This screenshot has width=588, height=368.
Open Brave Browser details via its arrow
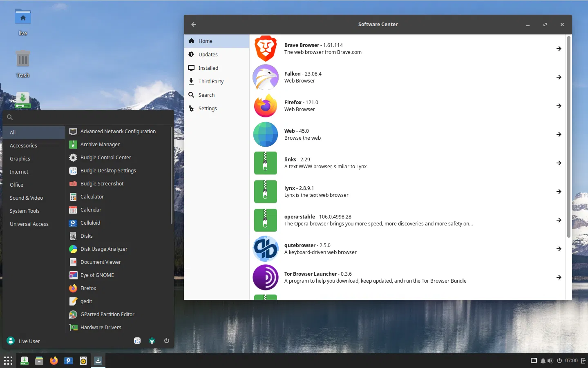click(559, 49)
